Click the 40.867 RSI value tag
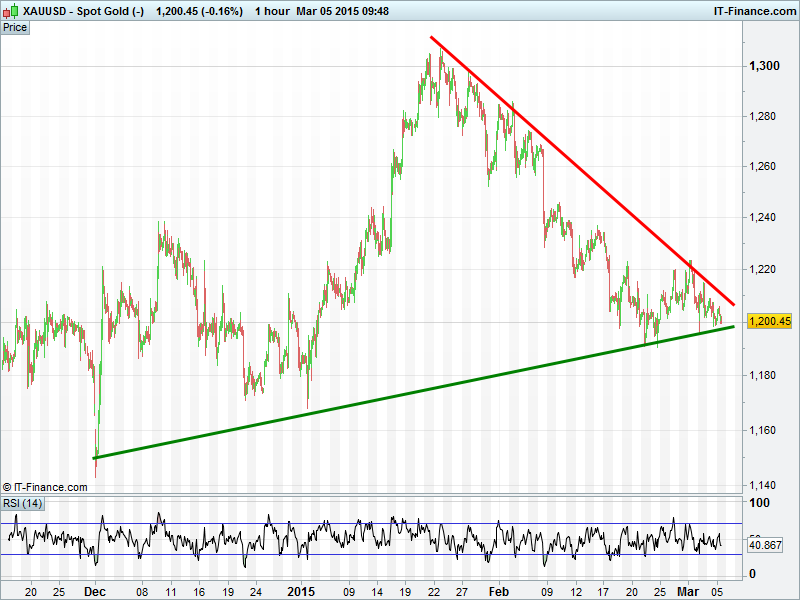The image size is (800, 600). pos(764,546)
